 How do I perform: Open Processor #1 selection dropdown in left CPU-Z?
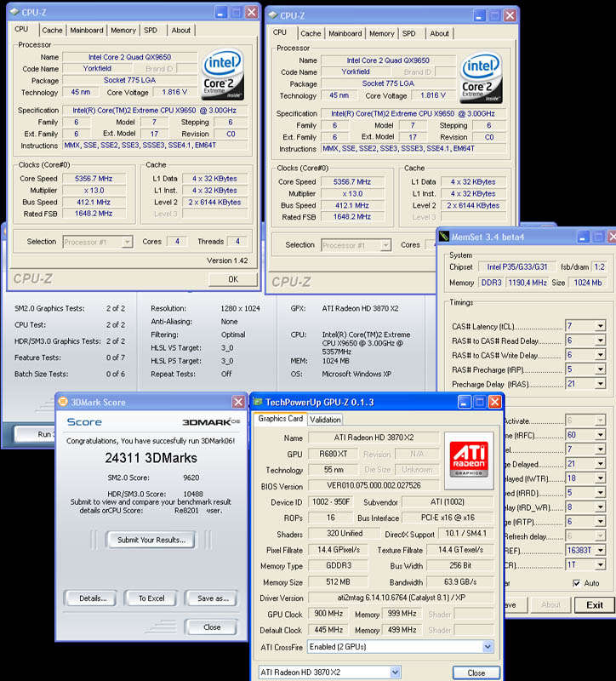pos(127,242)
